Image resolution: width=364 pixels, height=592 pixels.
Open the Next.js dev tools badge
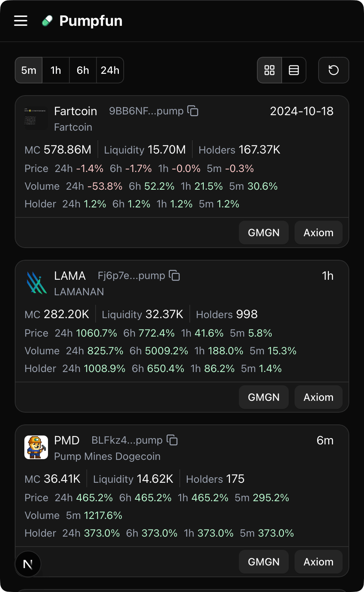point(28,564)
